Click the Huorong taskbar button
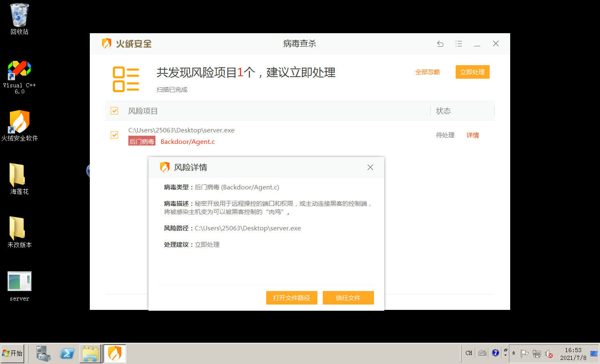The image size is (600, 364). pyautogui.click(x=115, y=353)
